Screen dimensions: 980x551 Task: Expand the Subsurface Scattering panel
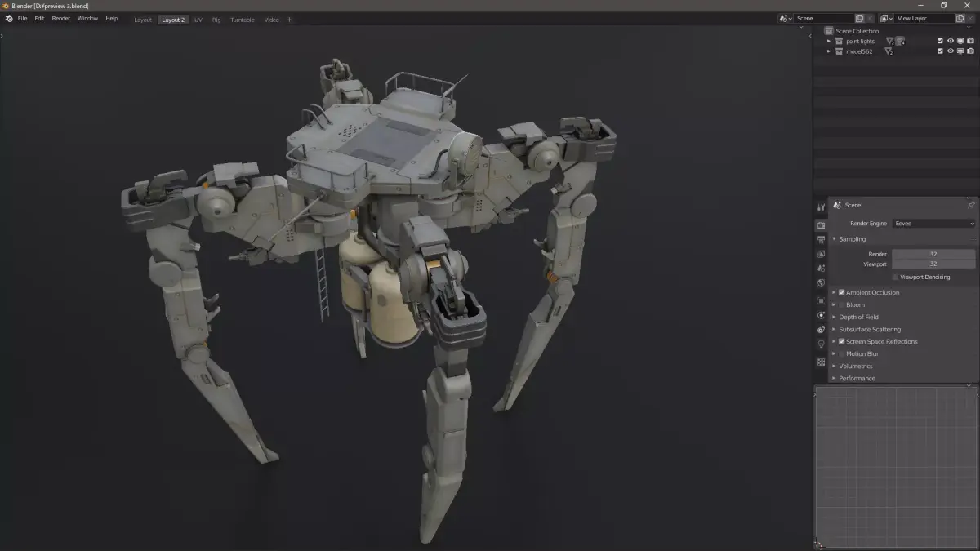click(x=834, y=329)
